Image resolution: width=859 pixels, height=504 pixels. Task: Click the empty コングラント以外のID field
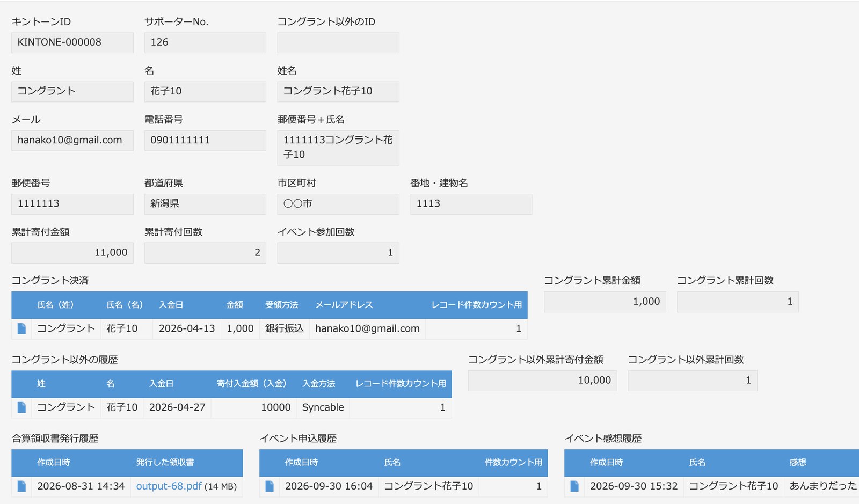tap(338, 42)
